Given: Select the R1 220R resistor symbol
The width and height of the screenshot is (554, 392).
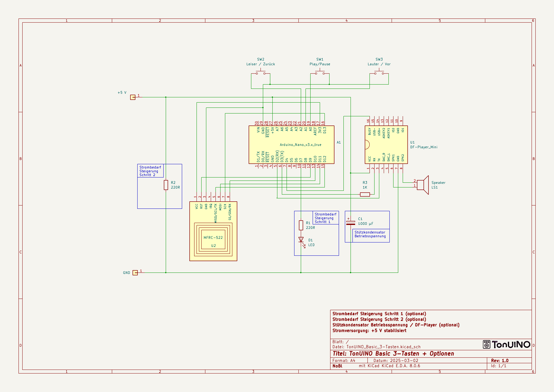Looking at the screenshot, I should point(301,225).
